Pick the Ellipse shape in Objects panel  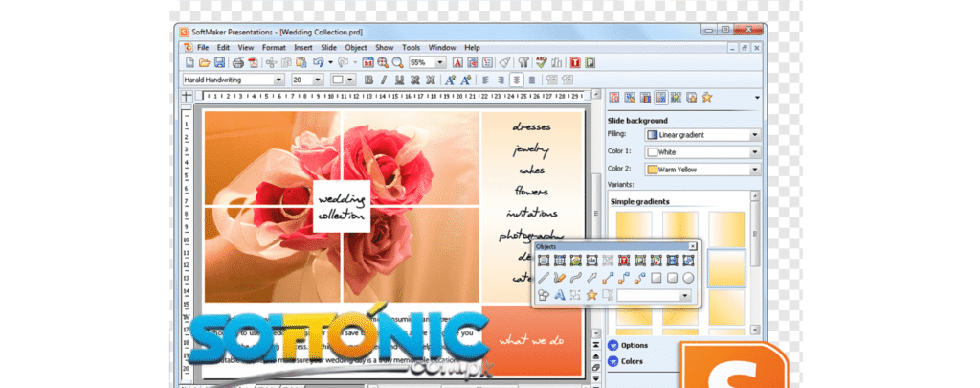click(x=688, y=277)
